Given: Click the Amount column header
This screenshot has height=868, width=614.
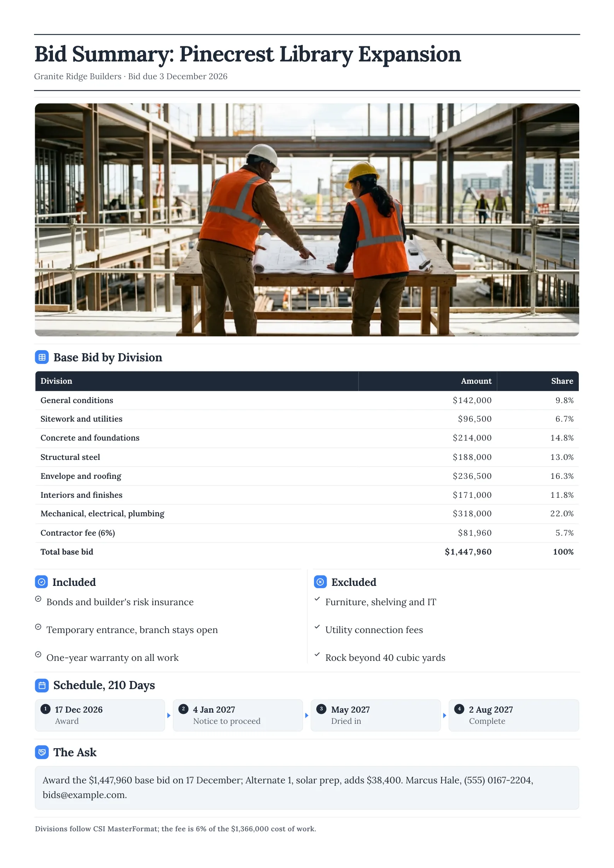Looking at the screenshot, I should coord(476,381).
